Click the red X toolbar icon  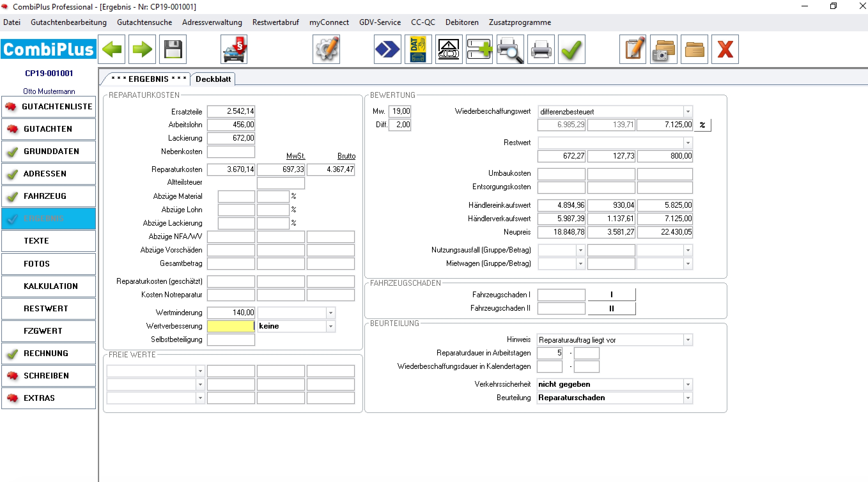pyautogui.click(x=725, y=49)
